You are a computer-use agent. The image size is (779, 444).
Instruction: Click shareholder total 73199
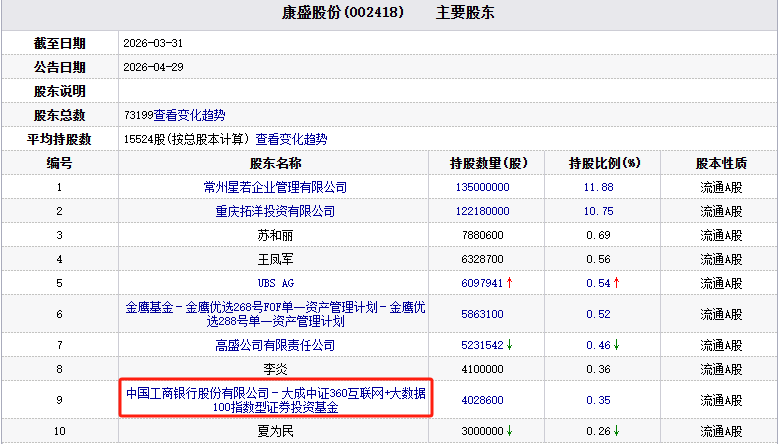click(139, 115)
